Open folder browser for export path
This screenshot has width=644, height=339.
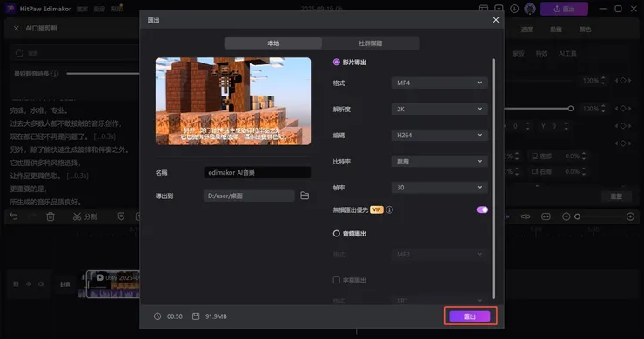(305, 196)
